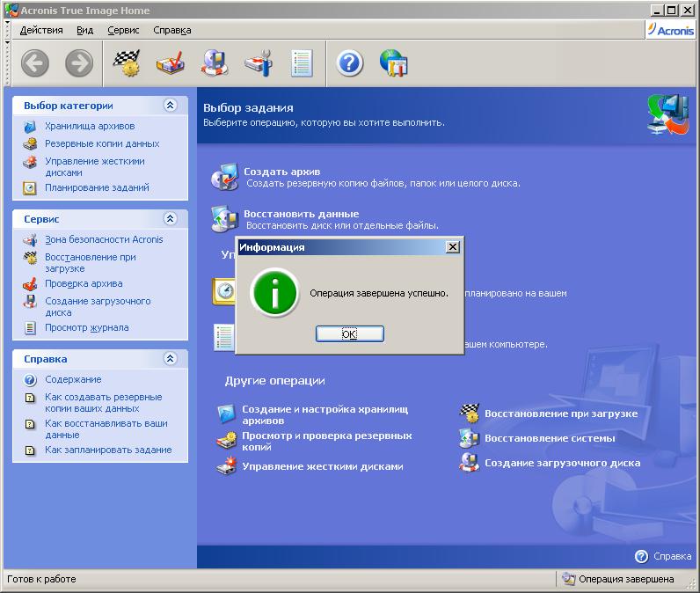The height and width of the screenshot is (593, 700).
Task: Click the globe web toolbar icon
Action: 394,63
